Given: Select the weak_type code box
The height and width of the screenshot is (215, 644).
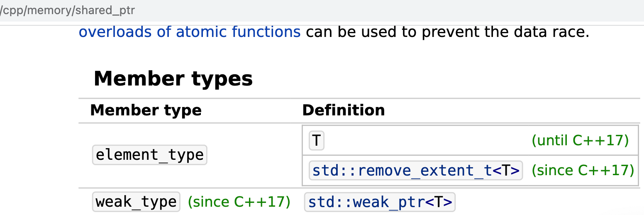Looking at the screenshot, I should coord(136,202).
